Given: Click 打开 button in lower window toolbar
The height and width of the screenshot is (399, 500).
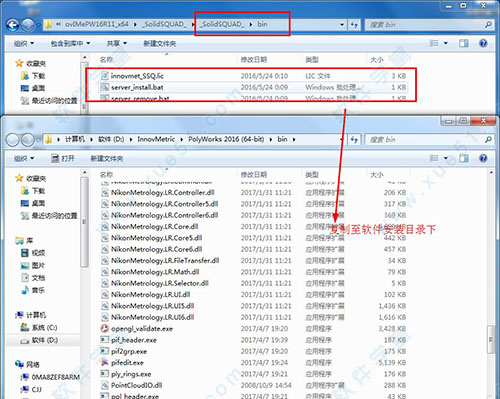Looking at the screenshot, I should (x=63, y=158).
